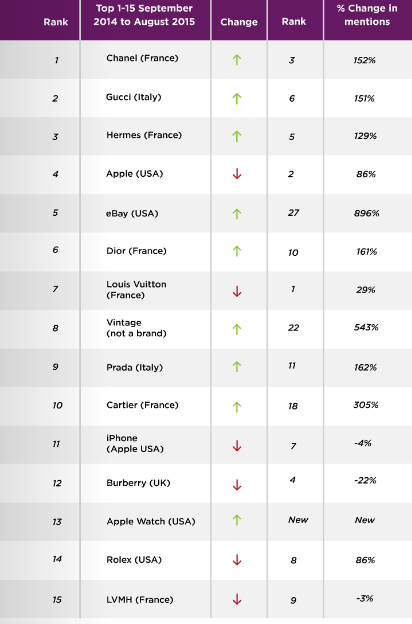Viewport: 412px width, 624px height.
Task: Click the '% Change in mentions' column header
Action: coord(367,15)
